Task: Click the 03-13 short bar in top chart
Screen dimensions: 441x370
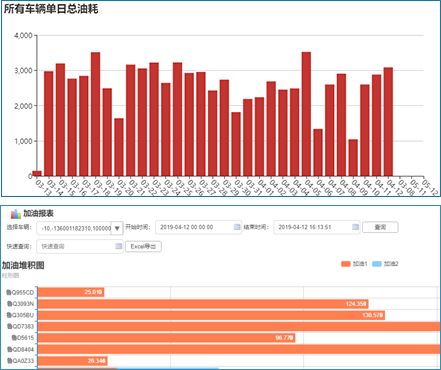Action: [37, 173]
